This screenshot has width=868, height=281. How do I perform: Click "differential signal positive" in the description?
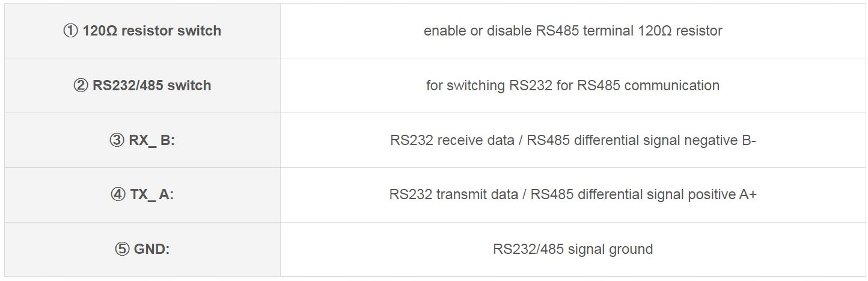(x=655, y=195)
